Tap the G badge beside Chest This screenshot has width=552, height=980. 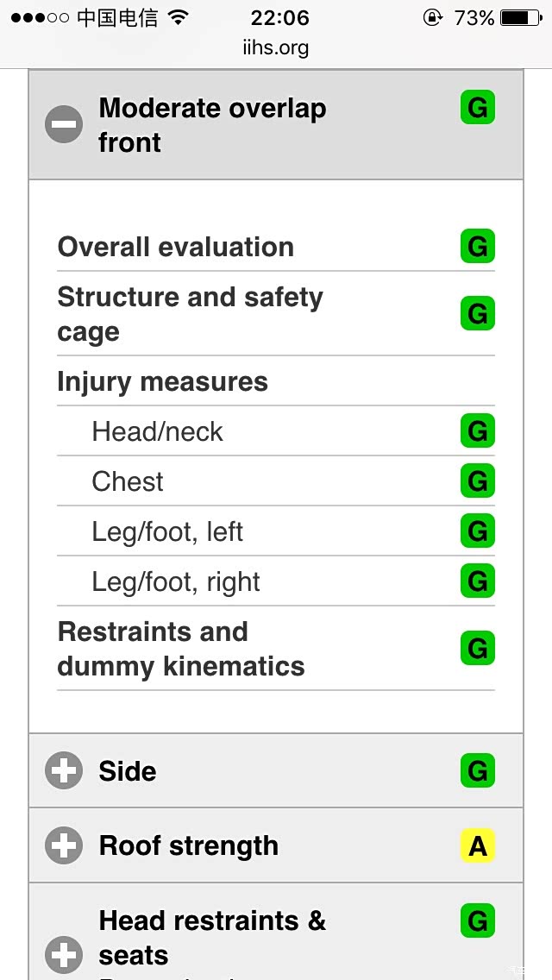pos(477,481)
